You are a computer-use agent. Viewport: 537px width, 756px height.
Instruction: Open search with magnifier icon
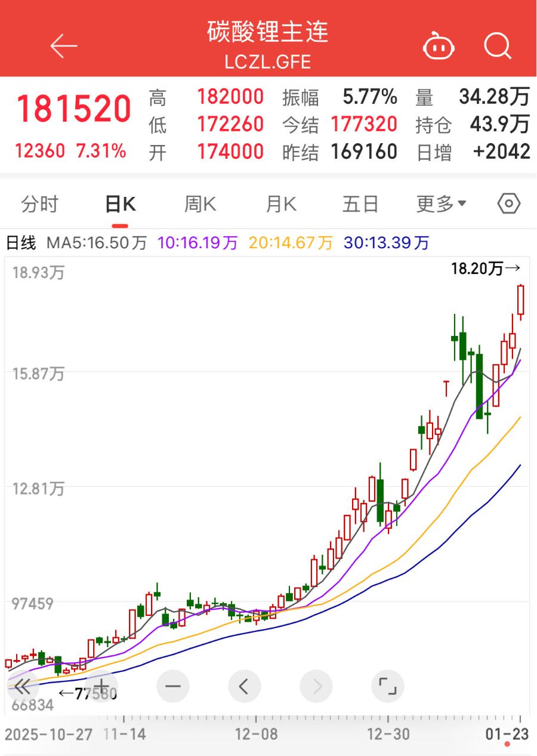pos(497,45)
